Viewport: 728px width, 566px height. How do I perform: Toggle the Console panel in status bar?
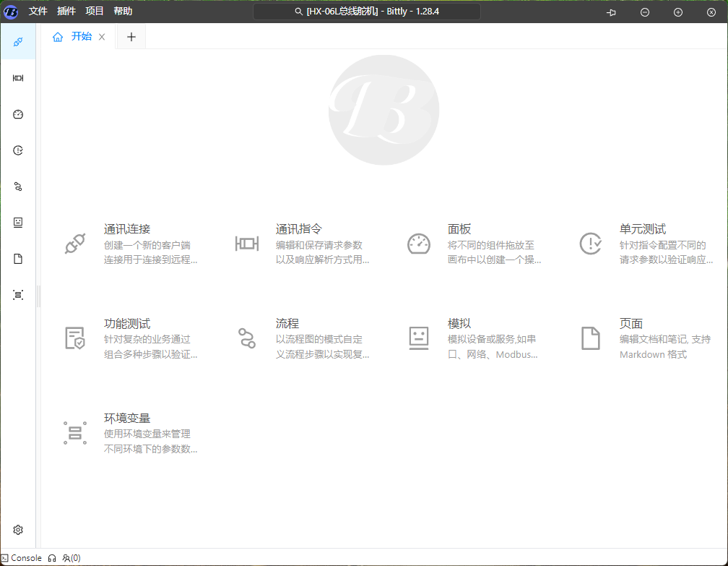(x=22, y=558)
